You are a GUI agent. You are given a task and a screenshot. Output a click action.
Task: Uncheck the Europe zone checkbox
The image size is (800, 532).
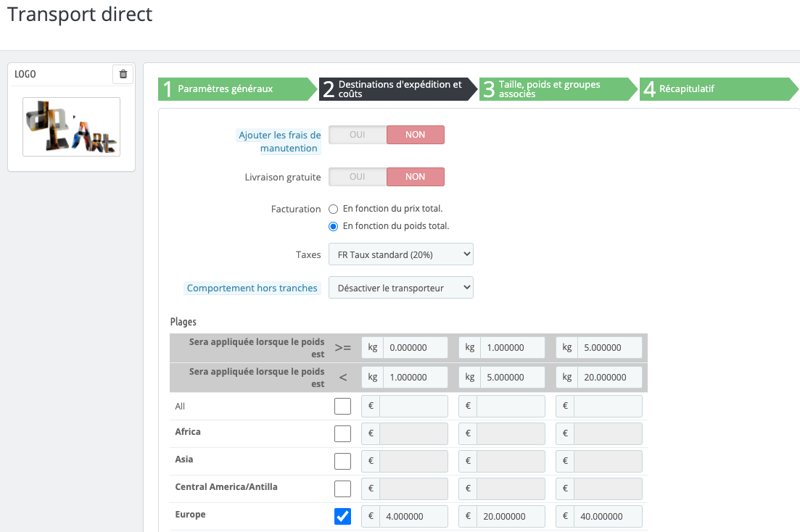(342, 517)
